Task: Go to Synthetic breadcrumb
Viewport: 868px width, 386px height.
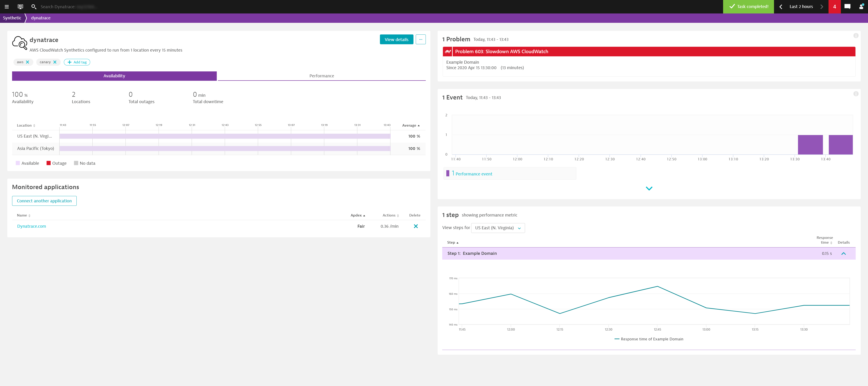Action: pos(12,18)
